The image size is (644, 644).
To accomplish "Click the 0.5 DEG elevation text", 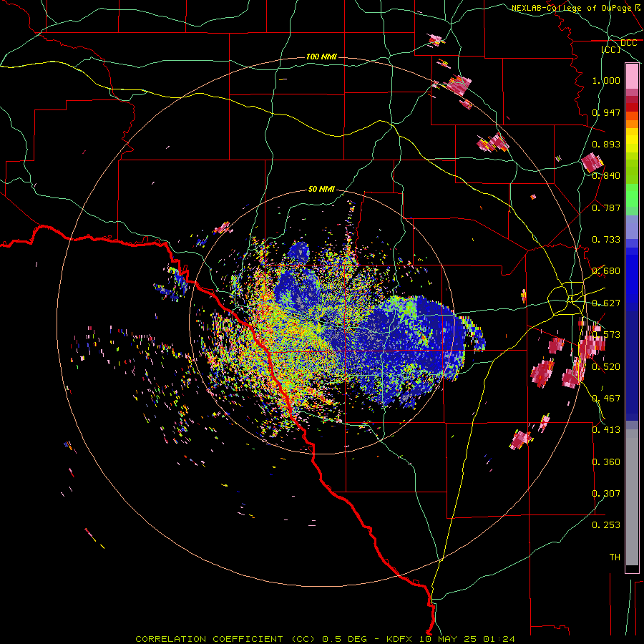I will coord(345,639).
